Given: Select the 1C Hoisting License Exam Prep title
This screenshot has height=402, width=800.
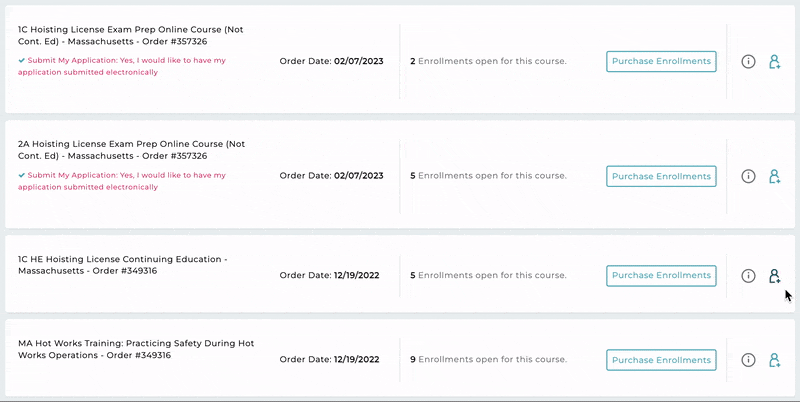Looking at the screenshot, I should [131, 35].
